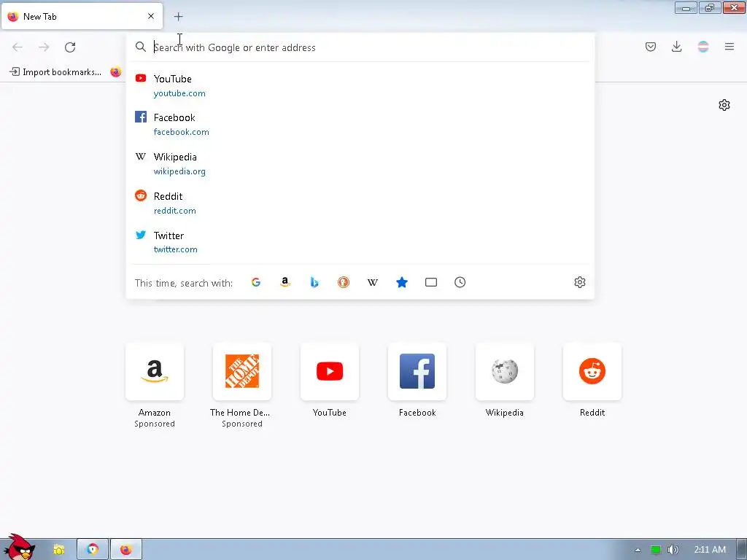This screenshot has width=747, height=560.
Task: Search in Bookmarks star icon
Action: coord(402,282)
